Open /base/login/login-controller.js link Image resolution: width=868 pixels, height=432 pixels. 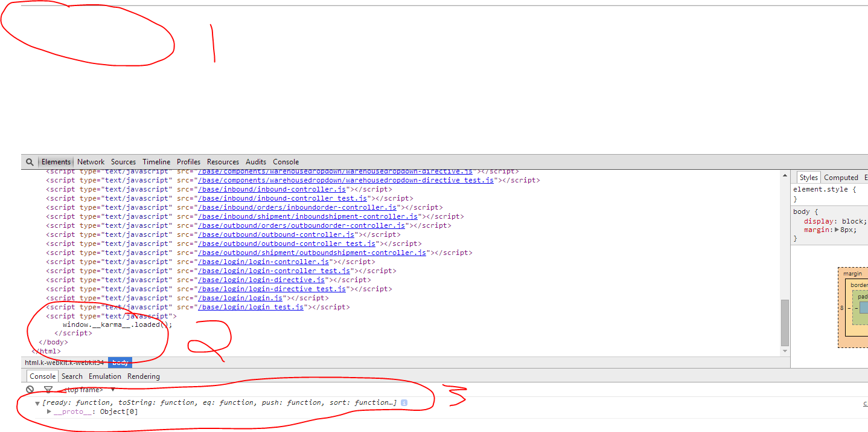click(263, 262)
